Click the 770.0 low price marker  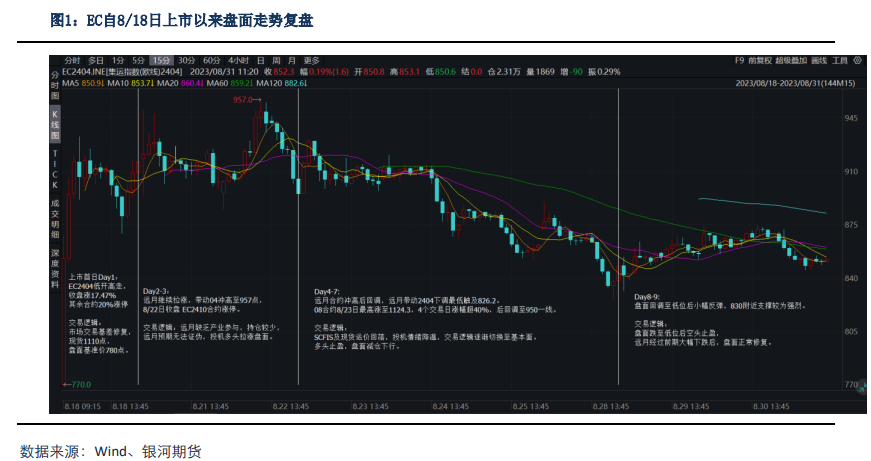pos(77,384)
